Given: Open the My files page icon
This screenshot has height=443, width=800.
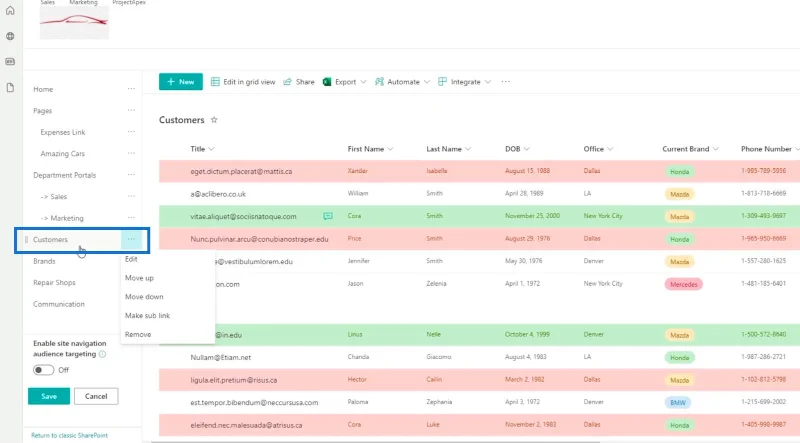Looking at the screenshot, I should pyautogui.click(x=10, y=88).
